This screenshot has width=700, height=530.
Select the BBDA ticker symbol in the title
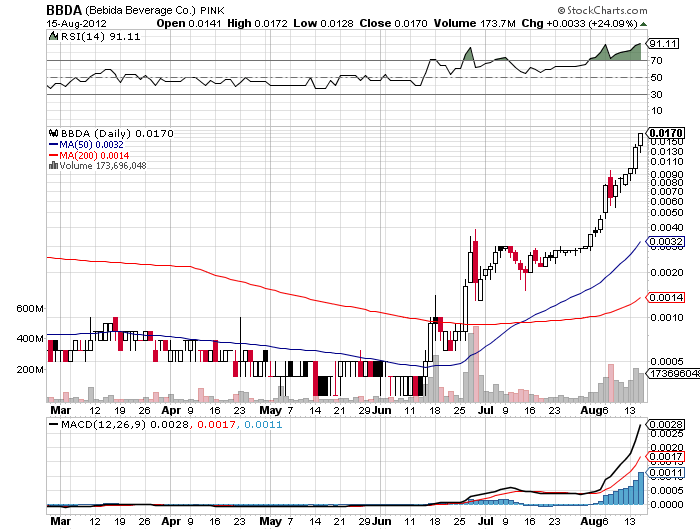click(64, 10)
